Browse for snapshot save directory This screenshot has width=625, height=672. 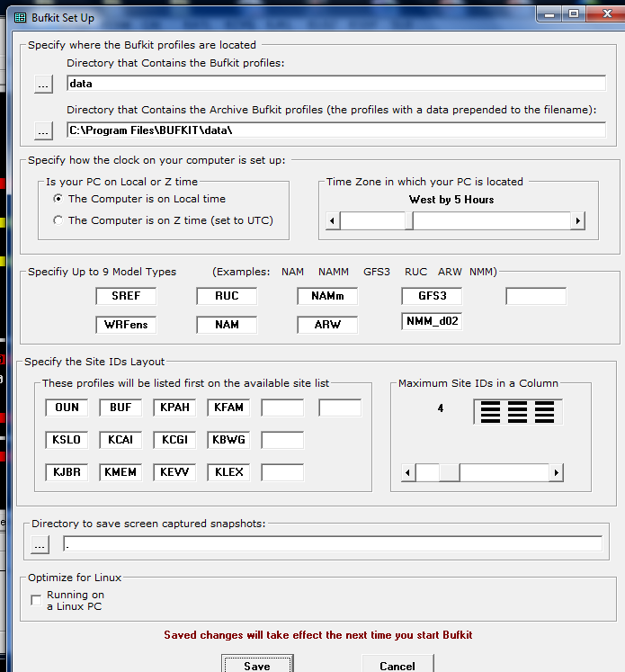click(40, 545)
